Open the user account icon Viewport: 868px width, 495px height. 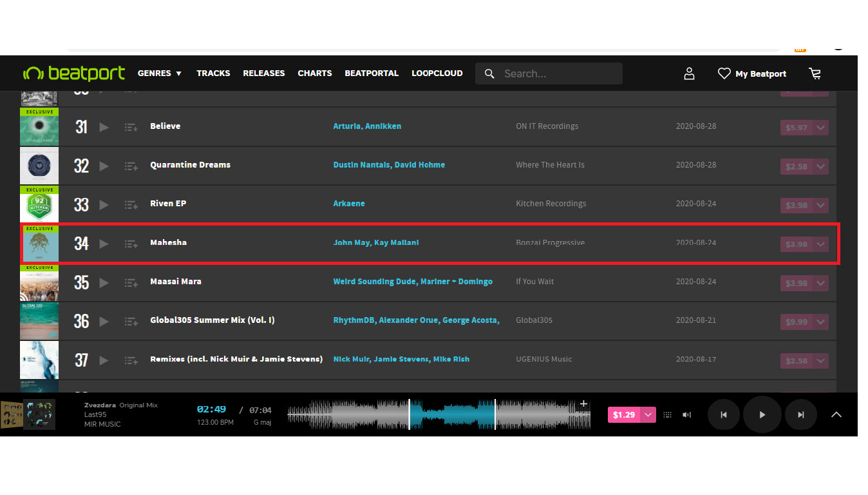pos(689,73)
